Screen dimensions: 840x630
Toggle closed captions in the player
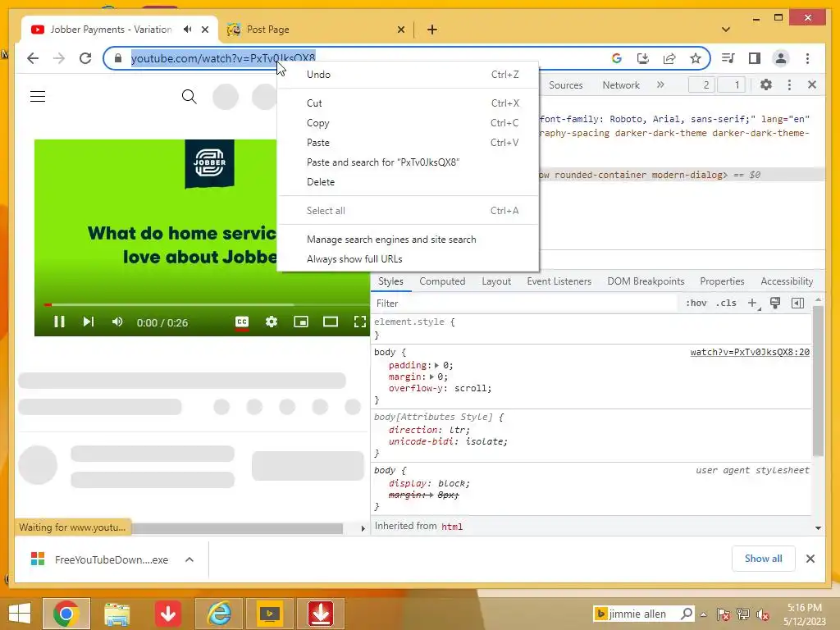tap(242, 322)
